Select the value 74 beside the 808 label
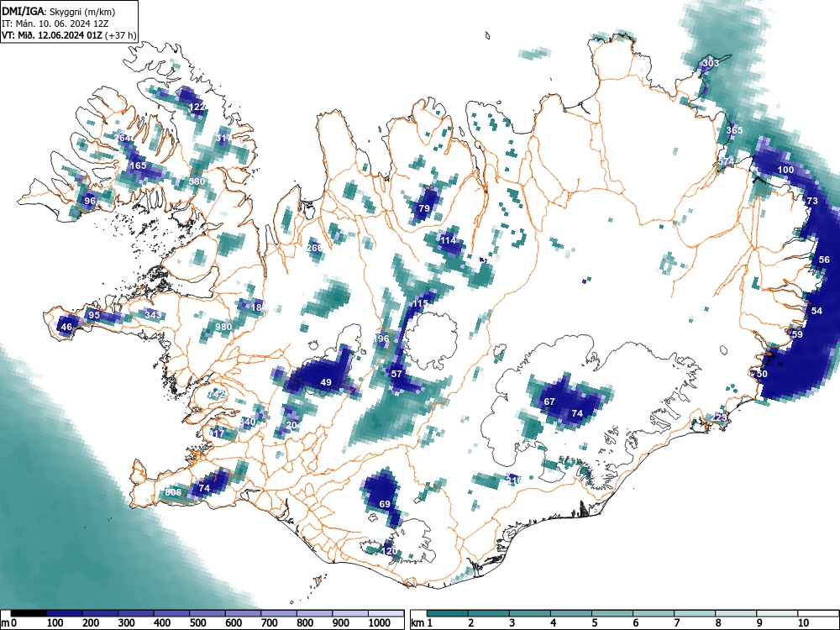 coord(204,488)
